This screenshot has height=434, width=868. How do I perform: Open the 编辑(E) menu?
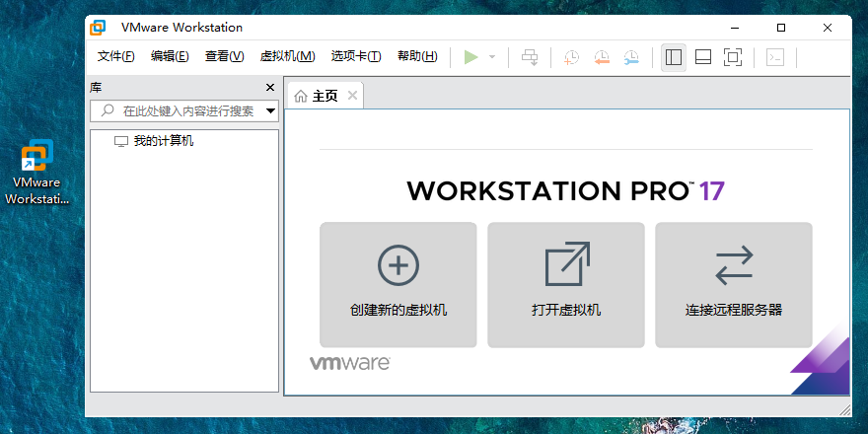pos(170,56)
